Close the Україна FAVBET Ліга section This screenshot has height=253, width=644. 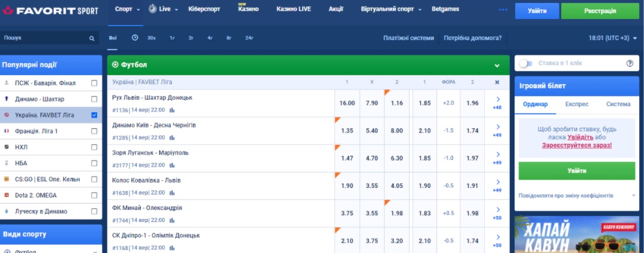pos(497,82)
